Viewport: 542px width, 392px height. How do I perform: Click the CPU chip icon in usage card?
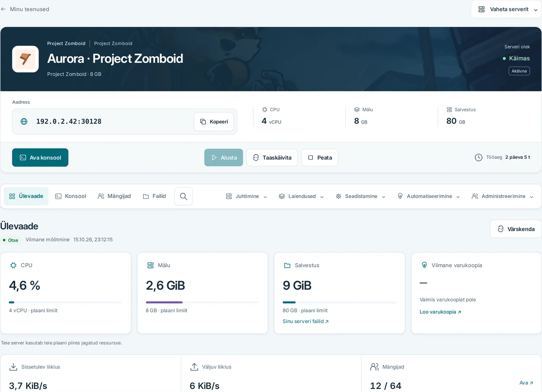point(14,265)
